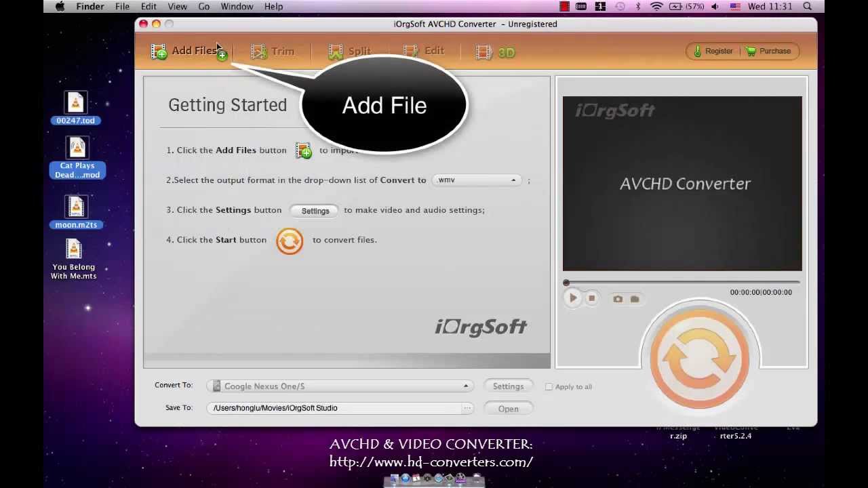Screen dimensions: 868x488
Task: Click the Save To path field
Action: (334, 408)
